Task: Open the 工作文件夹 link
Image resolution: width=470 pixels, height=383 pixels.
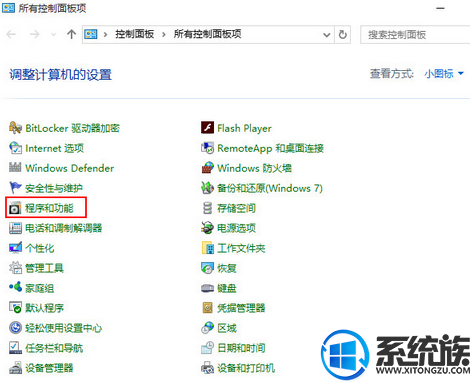Action: click(241, 248)
